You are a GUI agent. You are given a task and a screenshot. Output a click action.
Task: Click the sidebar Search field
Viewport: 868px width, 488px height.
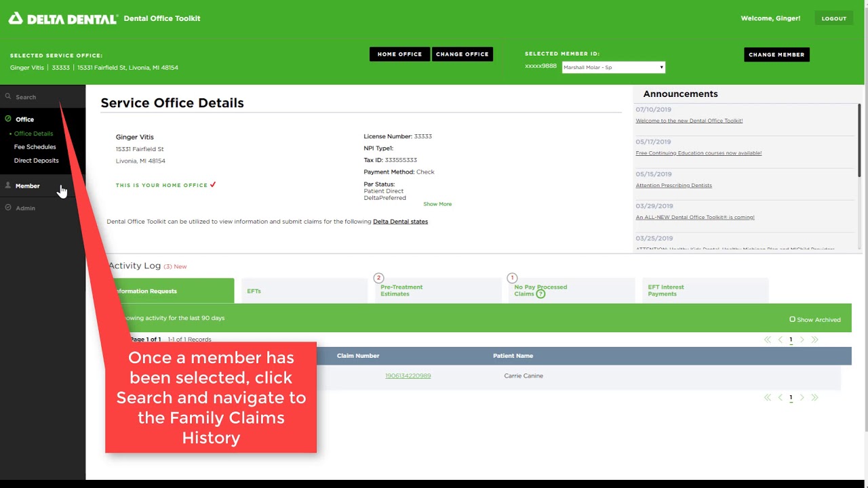(43, 97)
